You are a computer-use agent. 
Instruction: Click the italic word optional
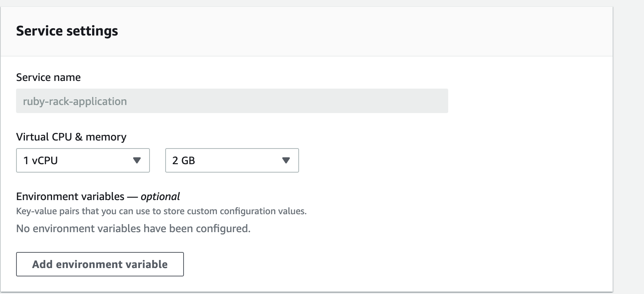pos(160,197)
